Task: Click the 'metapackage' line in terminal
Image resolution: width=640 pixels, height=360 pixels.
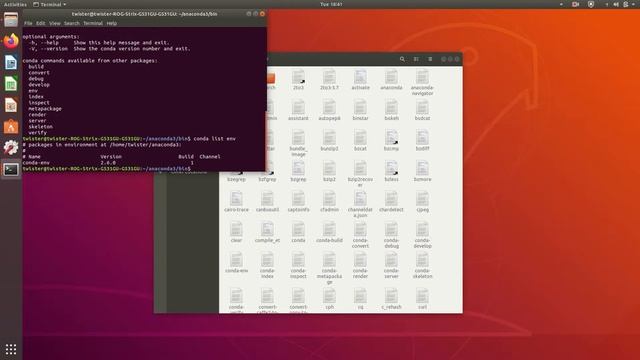Action: tap(45, 109)
